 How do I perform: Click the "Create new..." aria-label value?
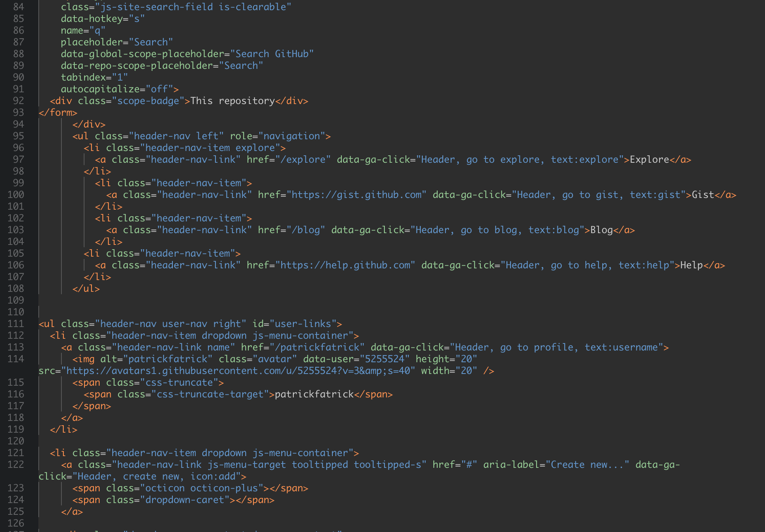587,465
